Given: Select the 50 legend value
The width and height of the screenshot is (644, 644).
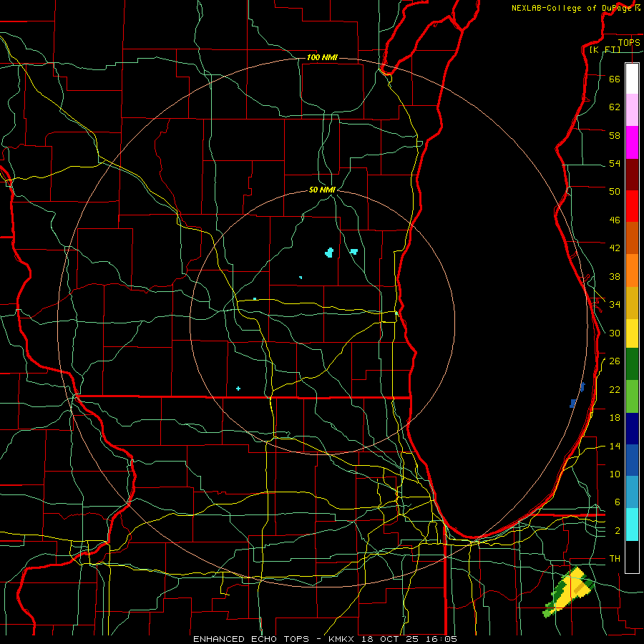Looking at the screenshot, I should [x=615, y=192].
